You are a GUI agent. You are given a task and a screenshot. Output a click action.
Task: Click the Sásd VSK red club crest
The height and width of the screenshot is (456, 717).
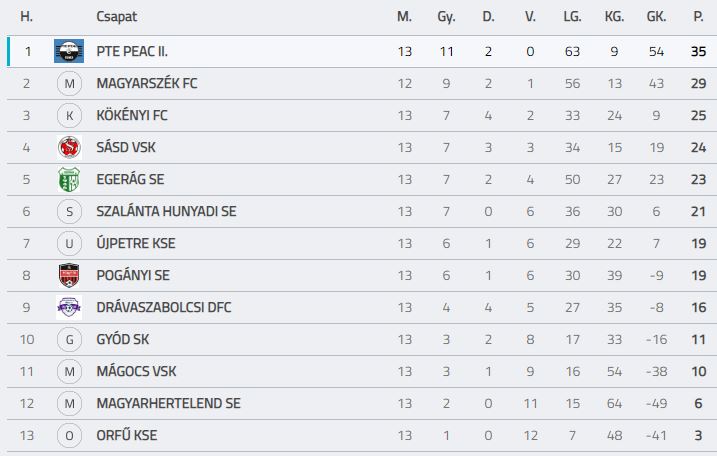click(70, 147)
